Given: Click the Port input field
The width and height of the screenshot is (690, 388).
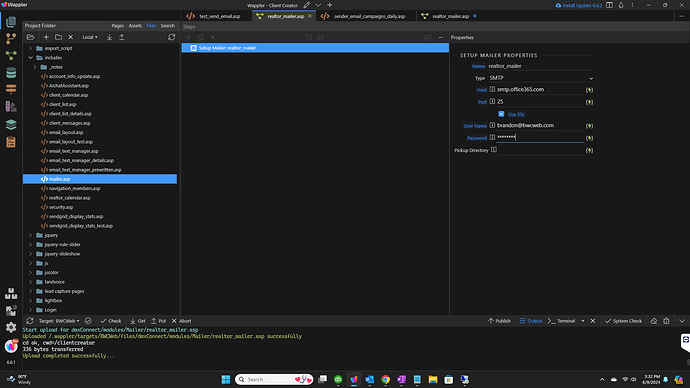Looking at the screenshot, I should click(540, 102).
